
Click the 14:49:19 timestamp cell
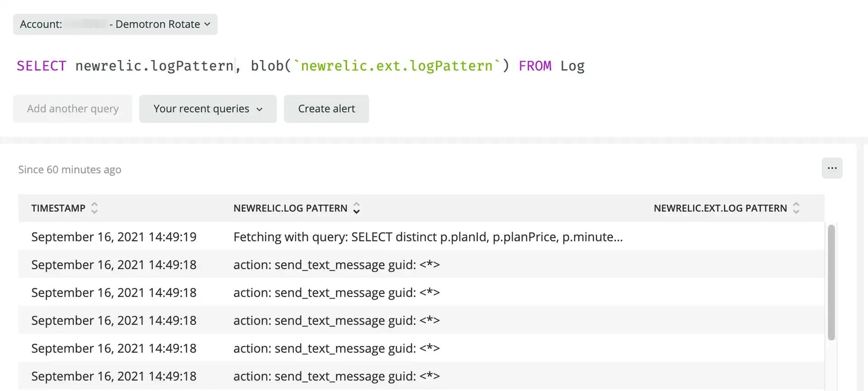point(113,237)
